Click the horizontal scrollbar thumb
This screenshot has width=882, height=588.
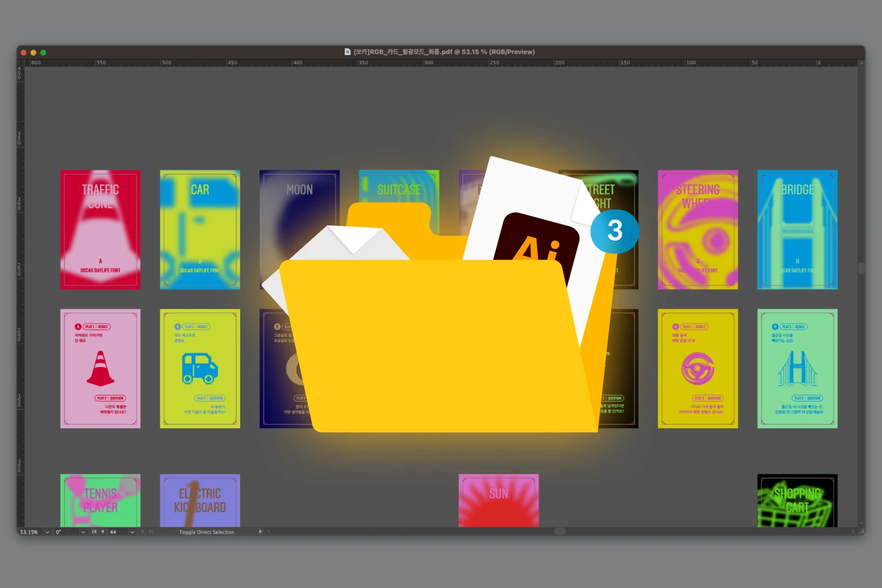pos(560,531)
